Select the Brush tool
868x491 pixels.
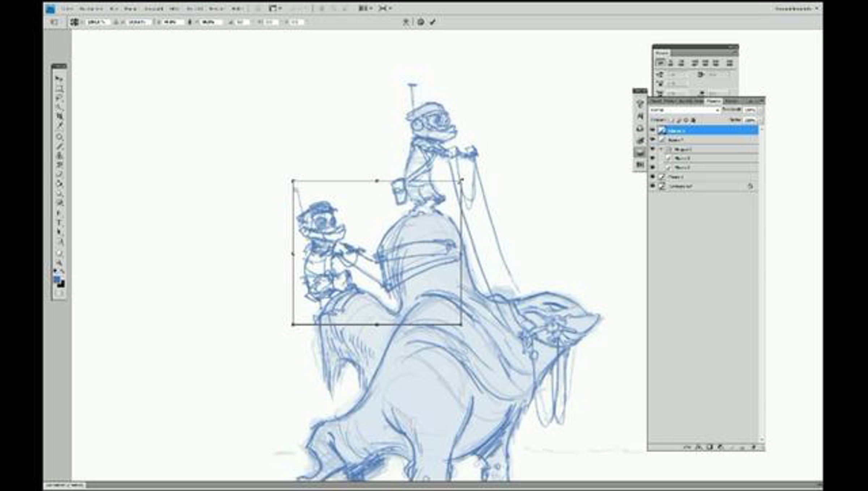(x=59, y=146)
